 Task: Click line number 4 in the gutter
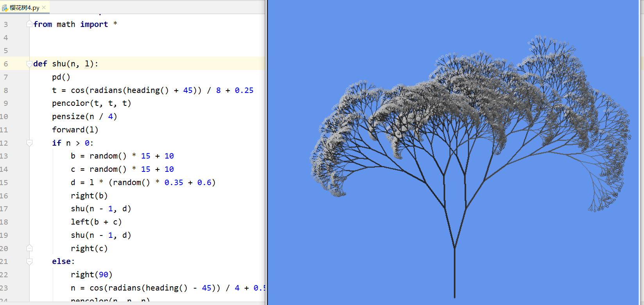coord(5,37)
